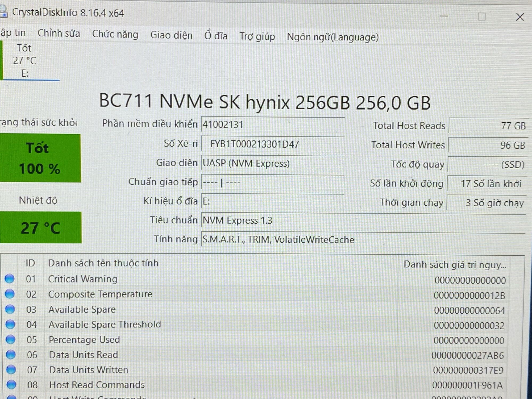Click the Danh sách giá trị nguy... column header
This screenshot has height=399, width=532.
pyautogui.click(x=455, y=264)
